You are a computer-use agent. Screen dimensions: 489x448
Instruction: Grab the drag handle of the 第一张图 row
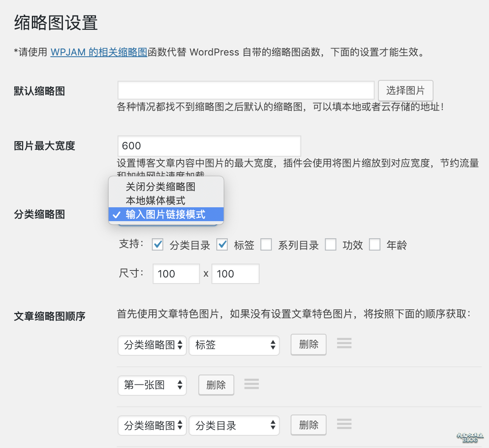(252, 384)
